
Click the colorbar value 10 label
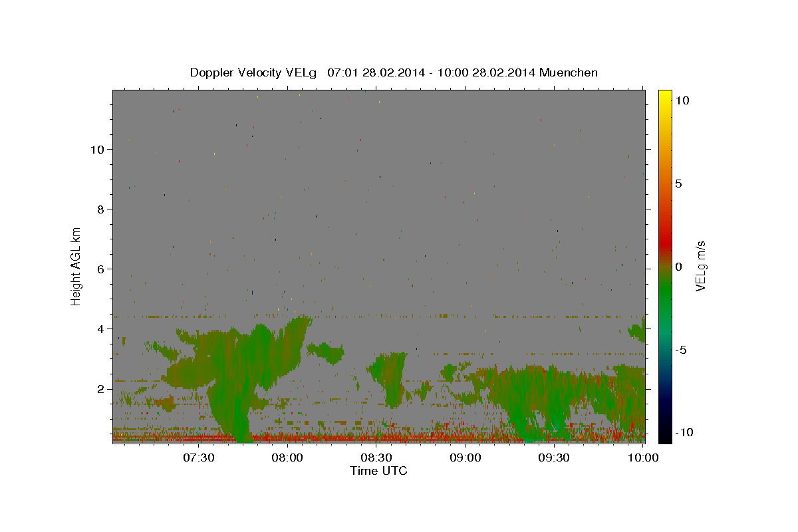(x=681, y=100)
